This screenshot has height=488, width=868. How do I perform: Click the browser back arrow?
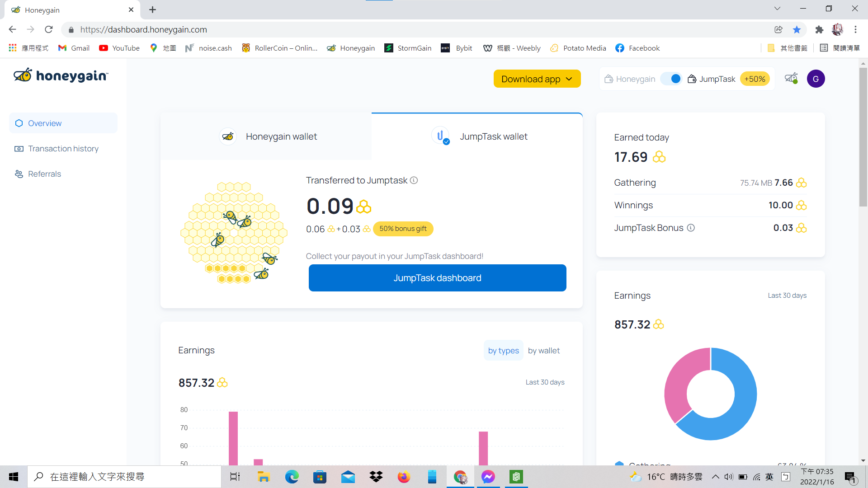pos(12,29)
